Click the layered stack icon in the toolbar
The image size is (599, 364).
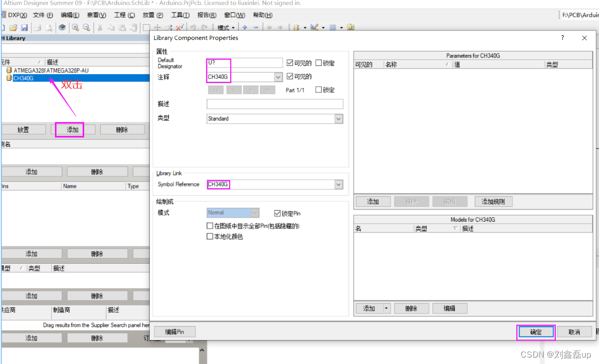62,28
